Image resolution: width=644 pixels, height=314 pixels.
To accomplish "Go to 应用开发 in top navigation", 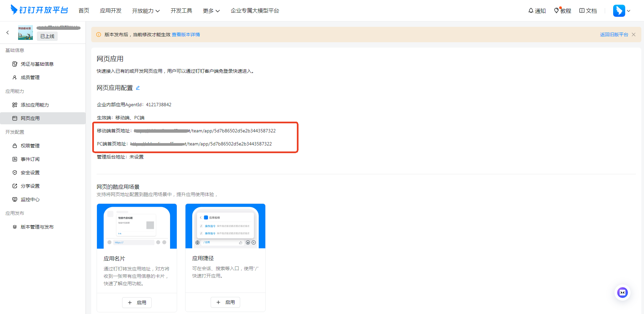I will (111, 11).
